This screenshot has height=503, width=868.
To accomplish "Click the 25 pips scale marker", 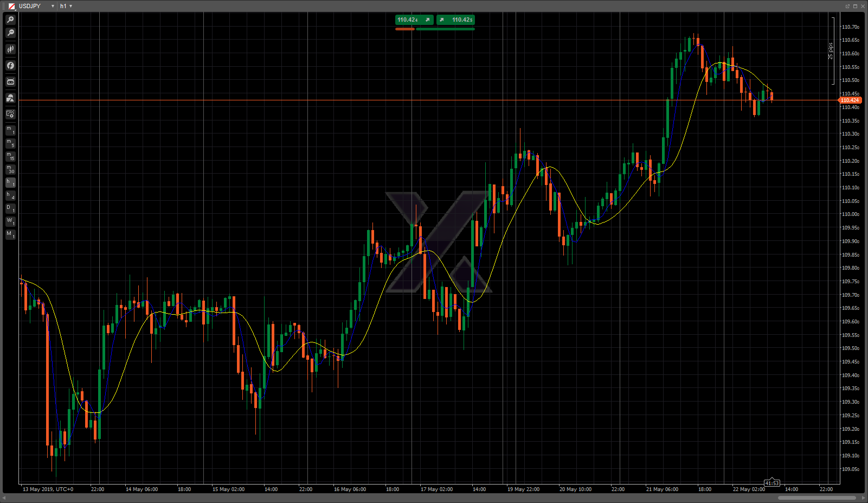I will [830, 51].
